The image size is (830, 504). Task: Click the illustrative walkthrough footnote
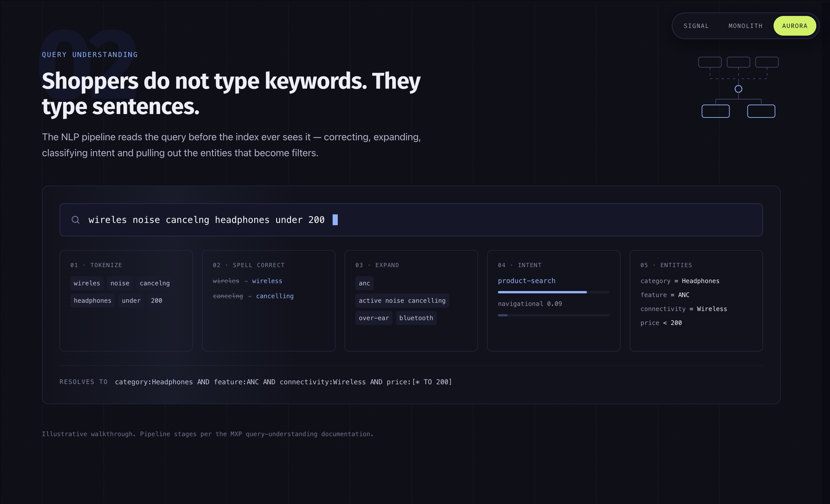tap(207, 434)
